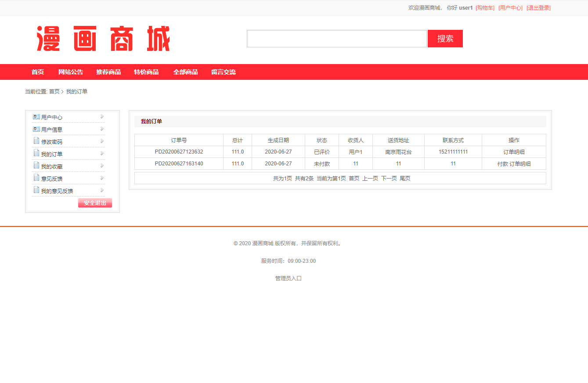This screenshot has width=588, height=383.
Task: Click the 未付款 status cell
Action: click(322, 164)
